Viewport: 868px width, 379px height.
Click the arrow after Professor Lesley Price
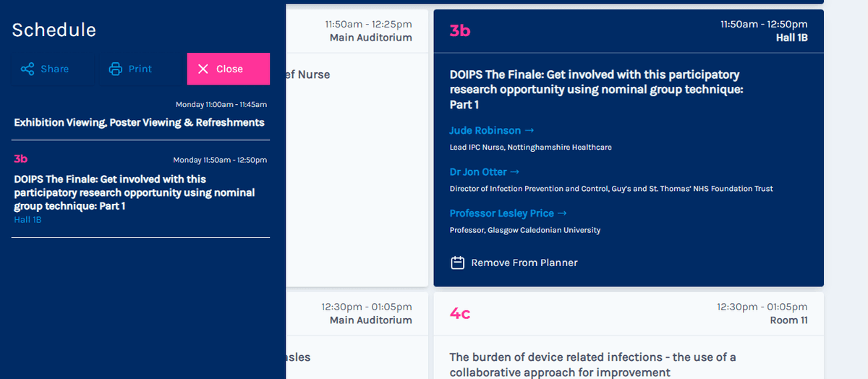pos(562,213)
